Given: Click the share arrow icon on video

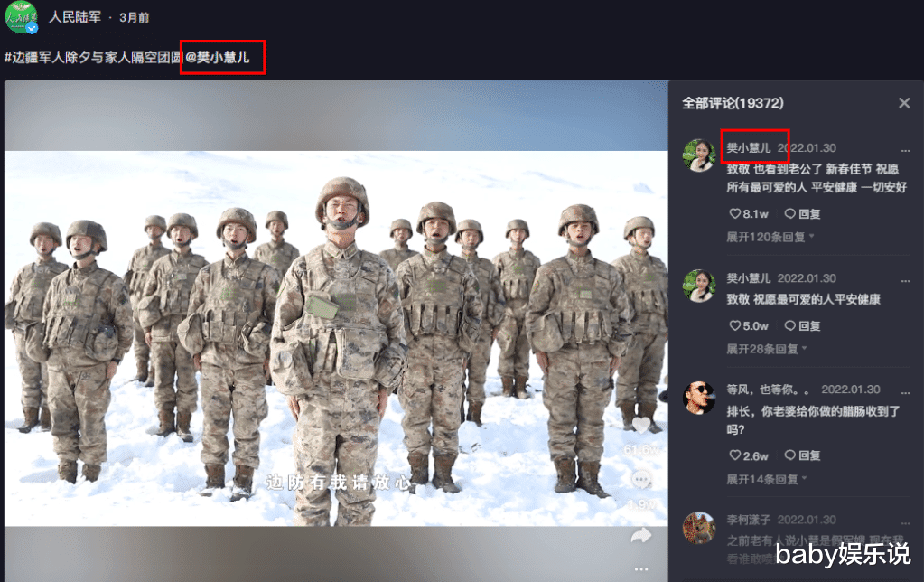Looking at the screenshot, I should [641, 535].
